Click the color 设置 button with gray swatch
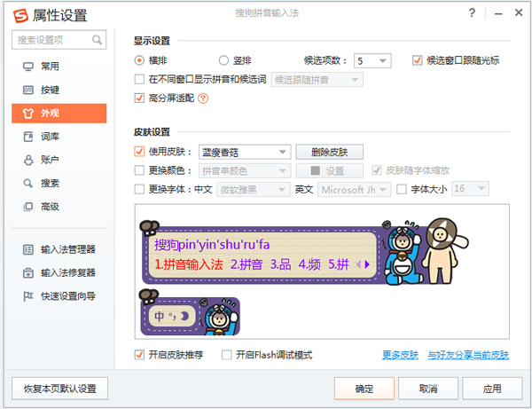 click(x=330, y=170)
